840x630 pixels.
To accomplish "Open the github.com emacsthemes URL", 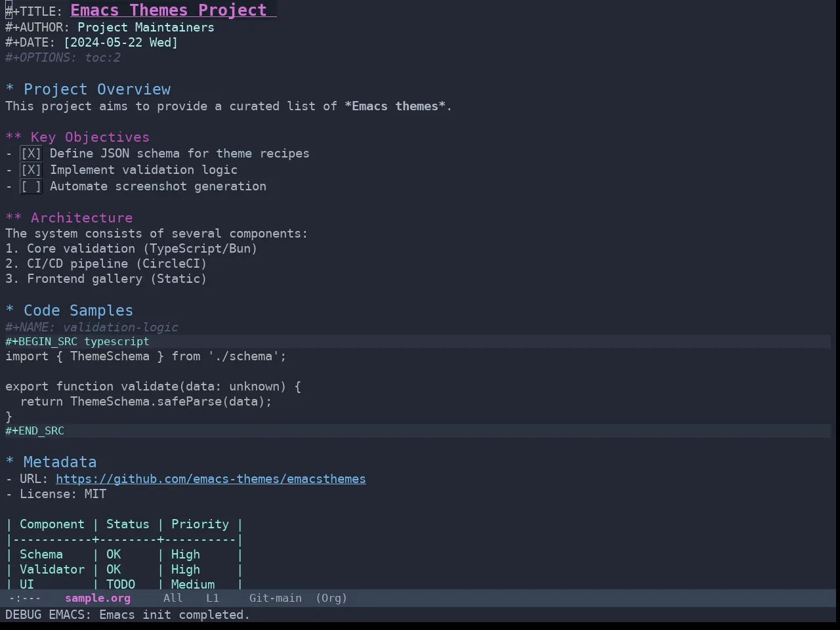I will (x=211, y=479).
